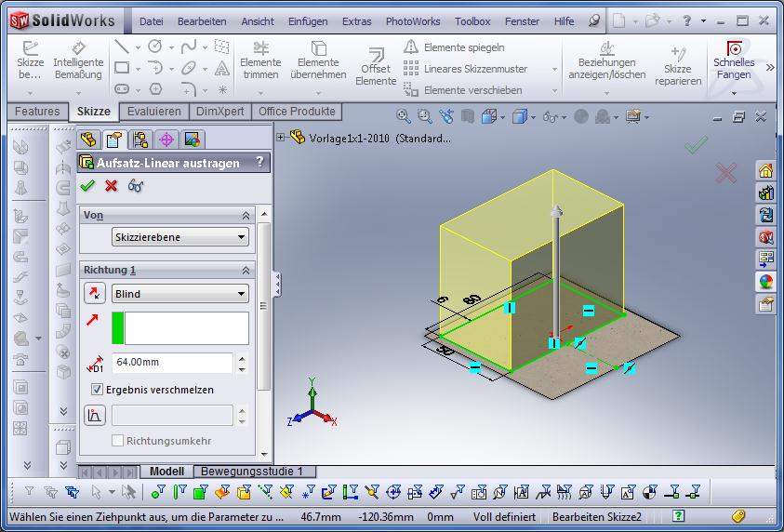Open the Blind end condition dropdown
The height and width of the screenshot is (532, 784).
179,294
